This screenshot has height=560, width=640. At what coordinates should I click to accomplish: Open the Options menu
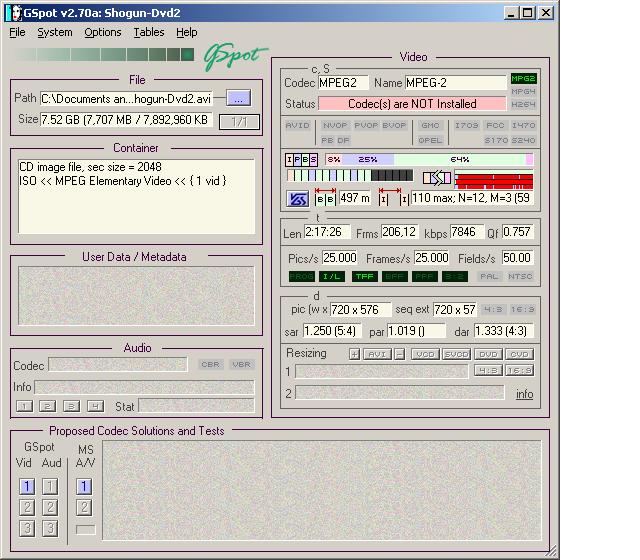(x=103, y=32)
